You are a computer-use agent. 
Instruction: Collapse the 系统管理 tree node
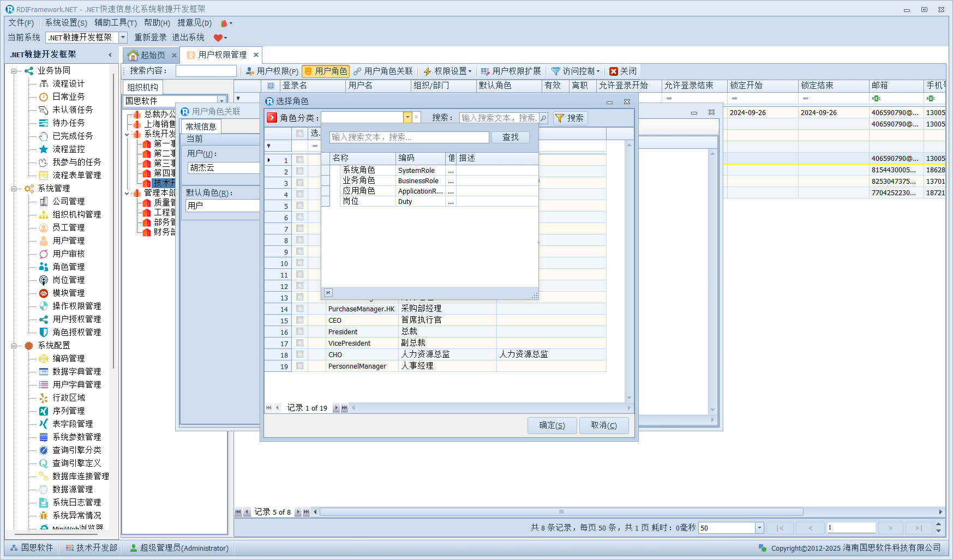(14, 189)
